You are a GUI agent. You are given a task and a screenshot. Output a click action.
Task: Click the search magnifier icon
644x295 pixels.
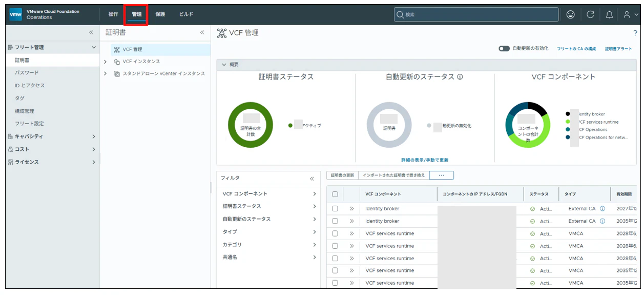click(400, 15)
